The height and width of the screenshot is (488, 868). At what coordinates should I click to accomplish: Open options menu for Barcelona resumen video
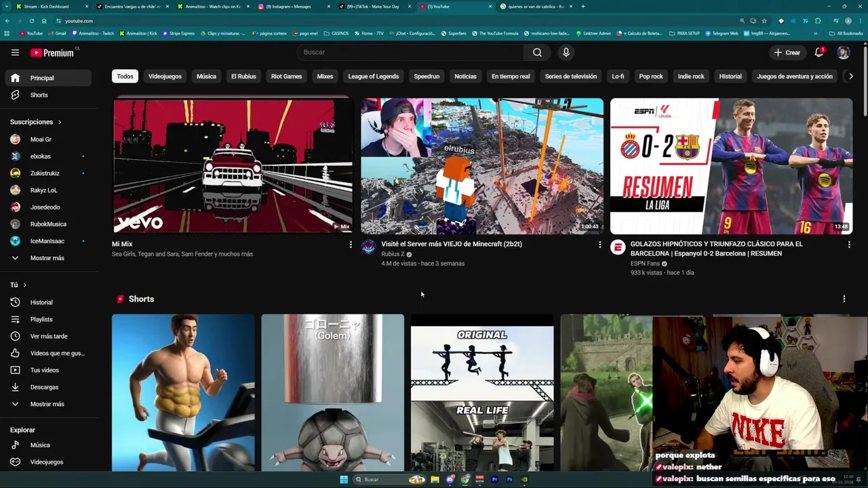(849, 245)
